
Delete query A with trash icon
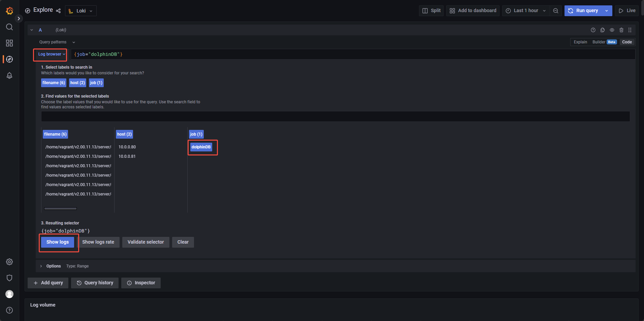621,30
